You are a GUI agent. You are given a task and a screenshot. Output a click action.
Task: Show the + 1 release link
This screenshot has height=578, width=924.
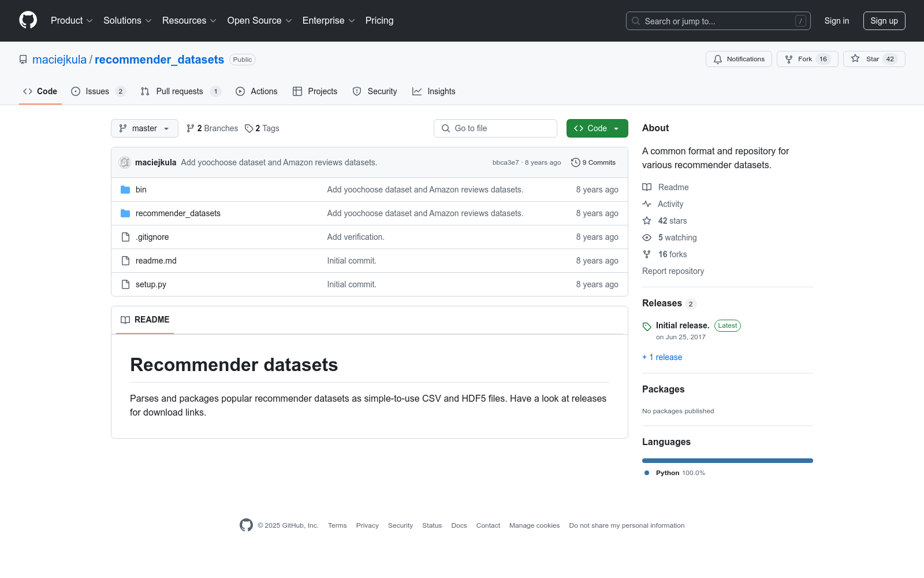662,357
